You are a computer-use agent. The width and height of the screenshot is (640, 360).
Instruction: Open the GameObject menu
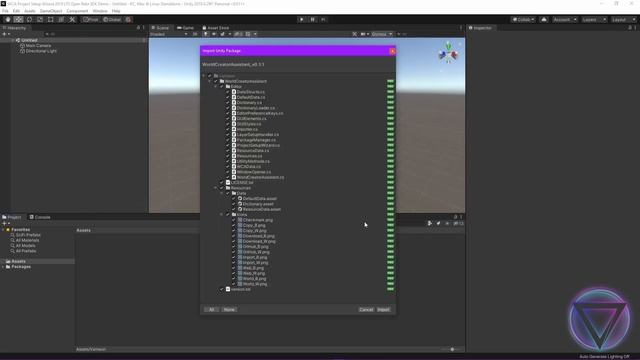click(x=51, y=11)
